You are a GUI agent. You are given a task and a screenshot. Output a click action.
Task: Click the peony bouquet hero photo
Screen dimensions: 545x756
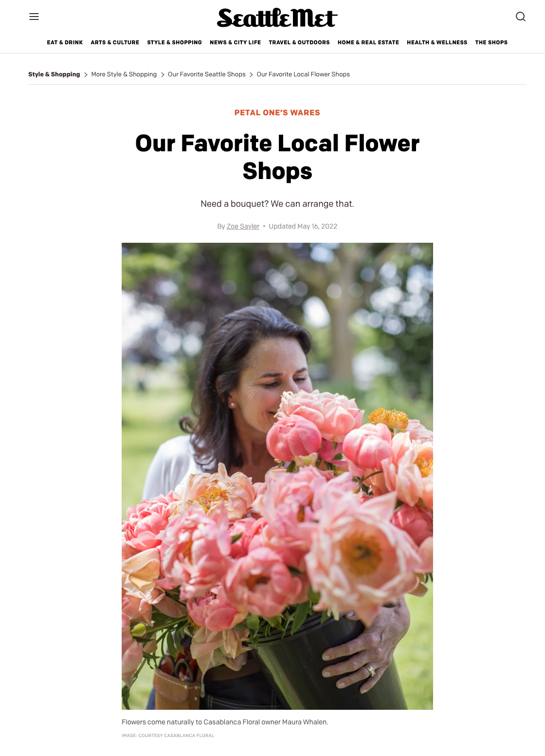[277, 476]
